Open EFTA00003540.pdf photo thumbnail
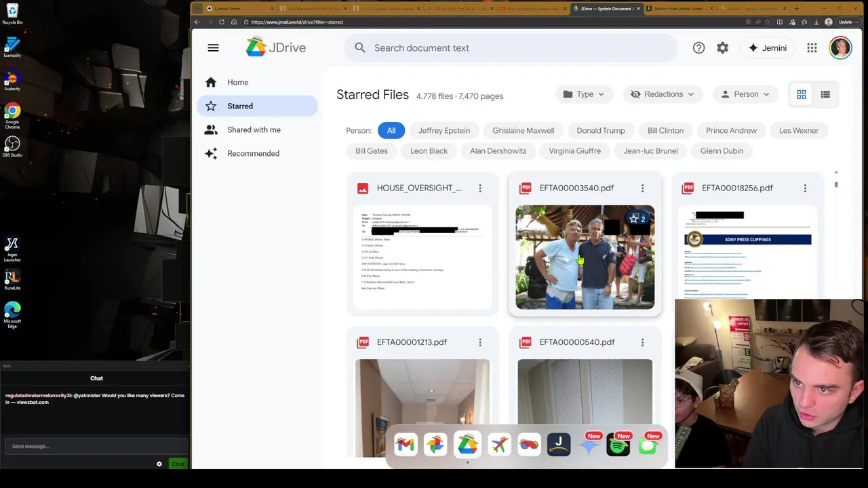The width and height of the screenshot is (868, 488). (585, 257)
